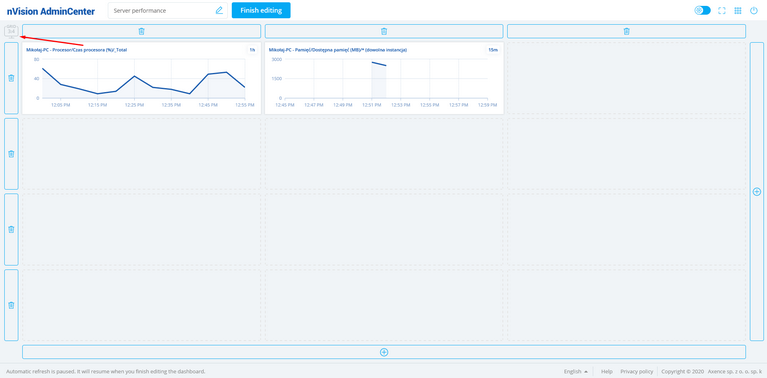Toggle the blue switch in the header

[x=702, y=10]
